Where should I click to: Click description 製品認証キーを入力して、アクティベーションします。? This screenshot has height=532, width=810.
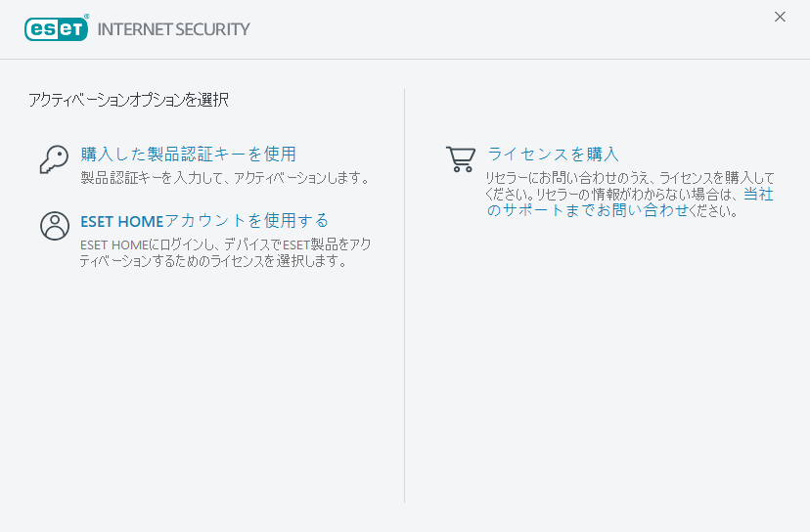click(224, 178)
